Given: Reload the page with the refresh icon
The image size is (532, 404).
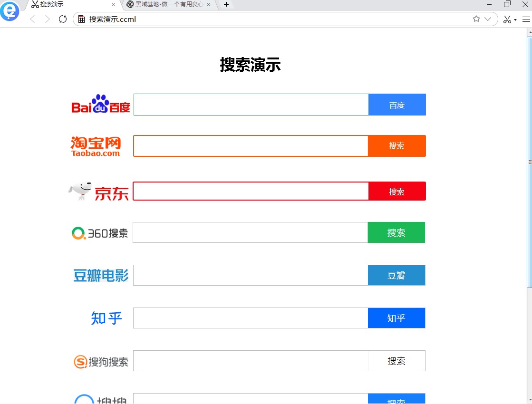Looking at the screenshot, I should [63, 19].
